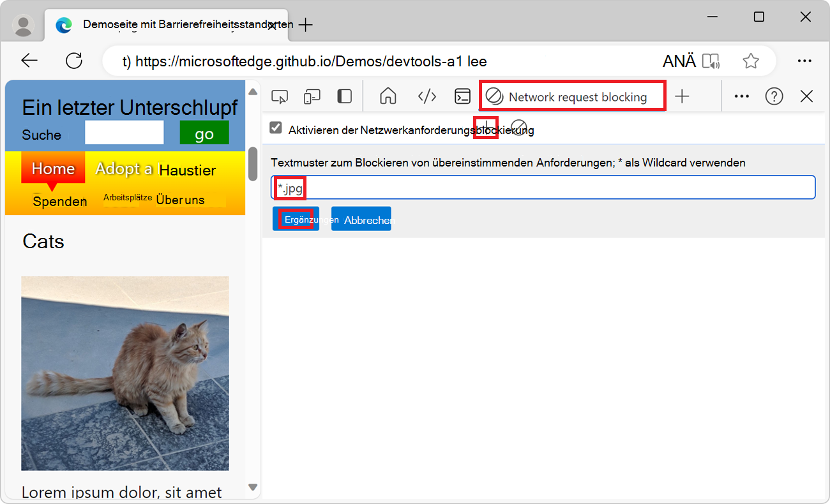Screen dimensions: 830x504
Task: Open the Welcome home panel in DevTools
Action: coord(388,96)
